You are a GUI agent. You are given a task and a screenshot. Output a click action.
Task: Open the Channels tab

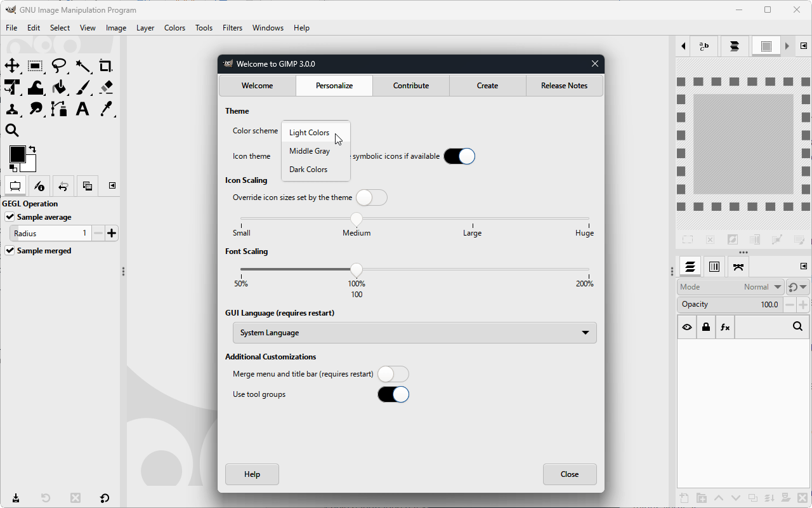714,267
